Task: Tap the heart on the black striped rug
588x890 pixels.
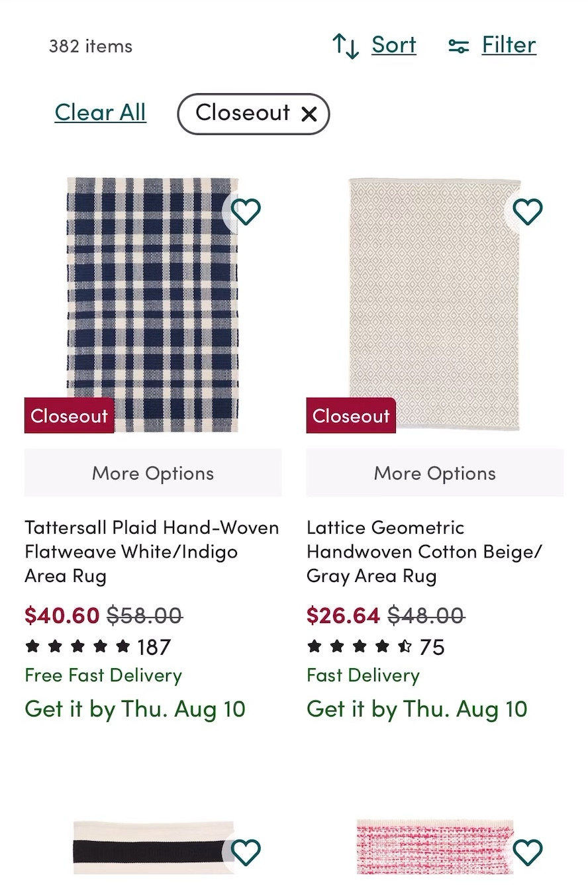Action: (246, 852)
